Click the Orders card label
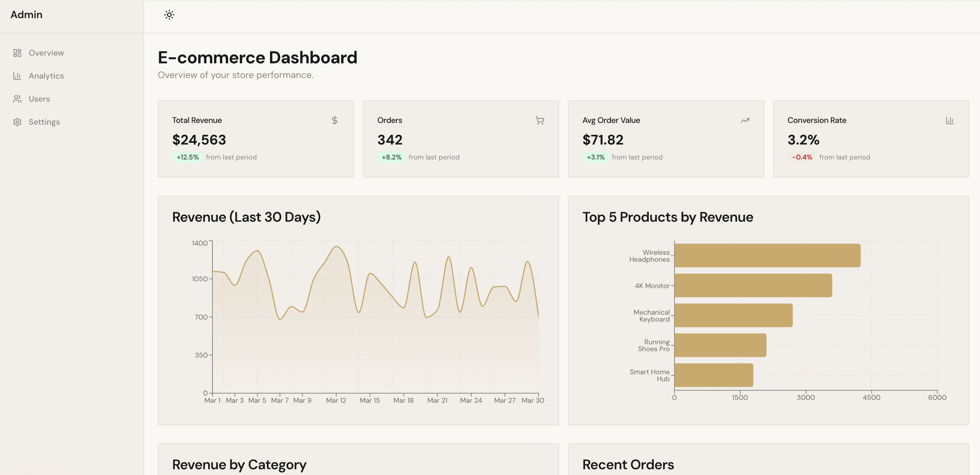Screen dimensions: 980x475 click(x=390, y=121)
